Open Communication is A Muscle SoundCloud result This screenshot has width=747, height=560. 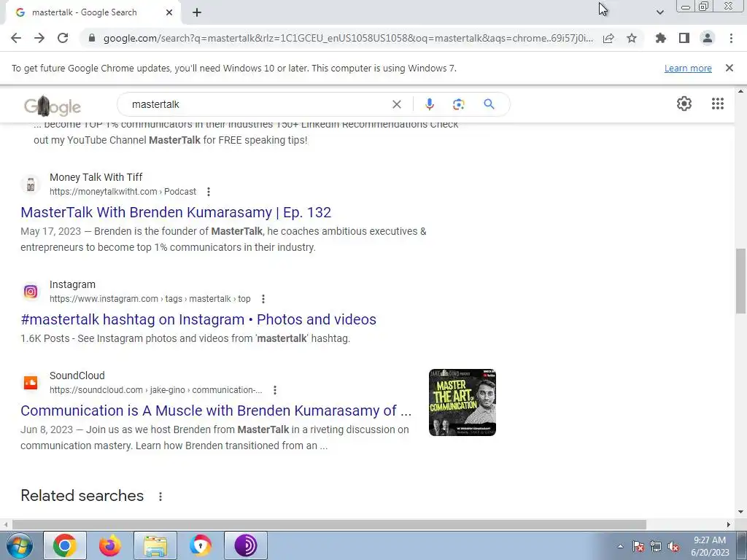tap(216, 411)
